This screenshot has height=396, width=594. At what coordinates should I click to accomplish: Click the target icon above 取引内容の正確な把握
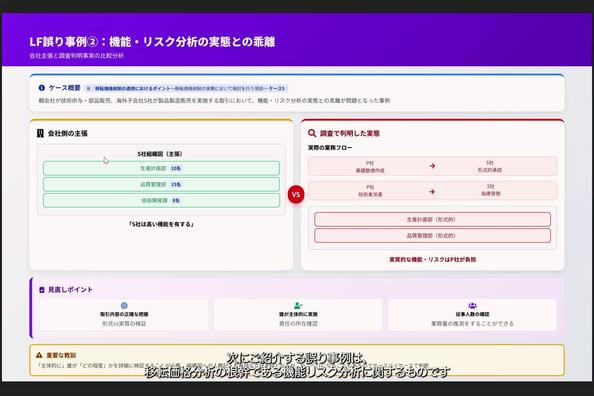pyautogui.click(x=124, y=305)
